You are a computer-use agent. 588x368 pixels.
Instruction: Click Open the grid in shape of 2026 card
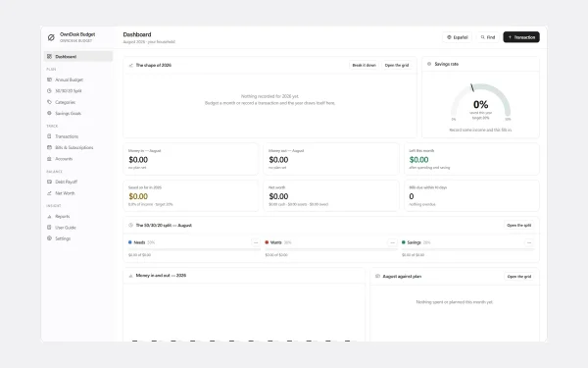(397, 66)
